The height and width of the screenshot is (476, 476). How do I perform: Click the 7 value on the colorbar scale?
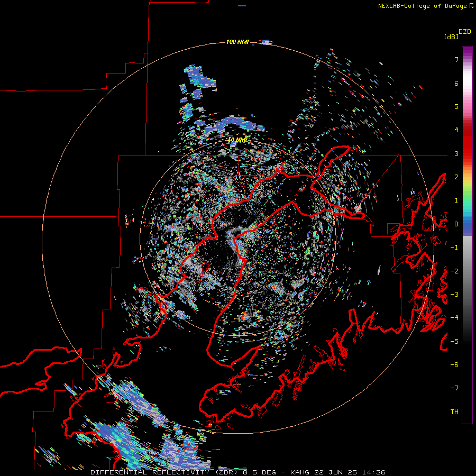(456, 59)
